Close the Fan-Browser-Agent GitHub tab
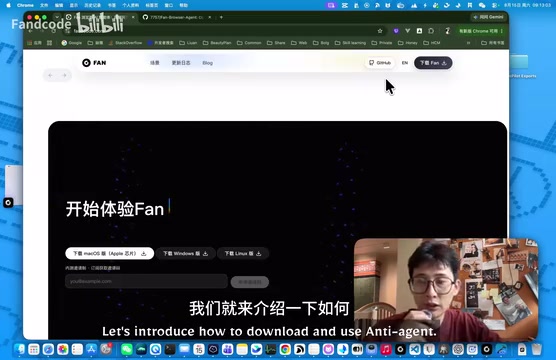This screenshot has height=360, width=556. tap(210, 17)
